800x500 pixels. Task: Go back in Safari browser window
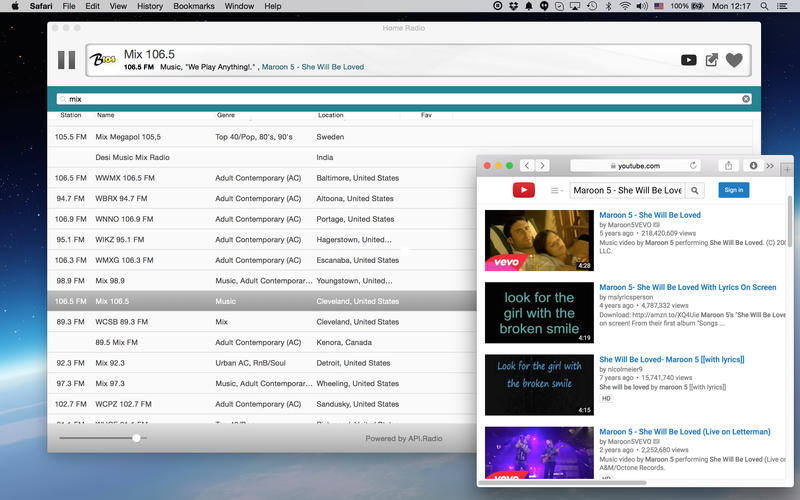tap(526, 166)
